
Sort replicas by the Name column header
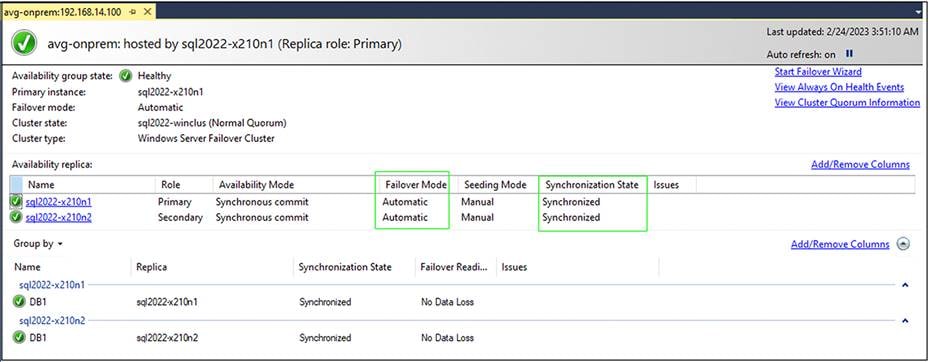[x=89, y=185]
